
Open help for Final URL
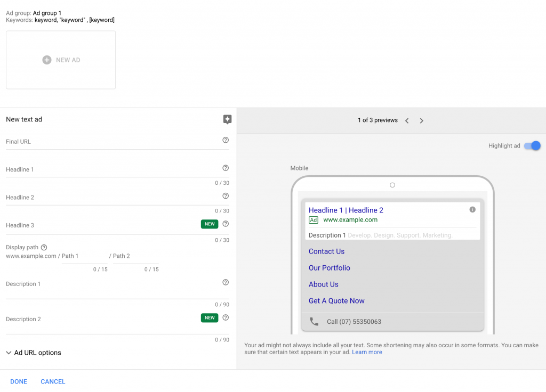(226, 140)
